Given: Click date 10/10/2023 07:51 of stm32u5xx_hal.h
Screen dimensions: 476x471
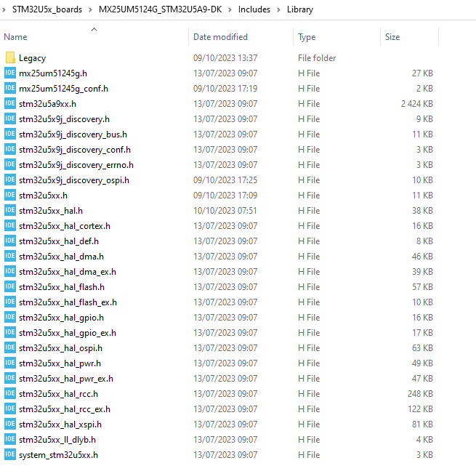Looking at the screenshot, I should [225, 211].
